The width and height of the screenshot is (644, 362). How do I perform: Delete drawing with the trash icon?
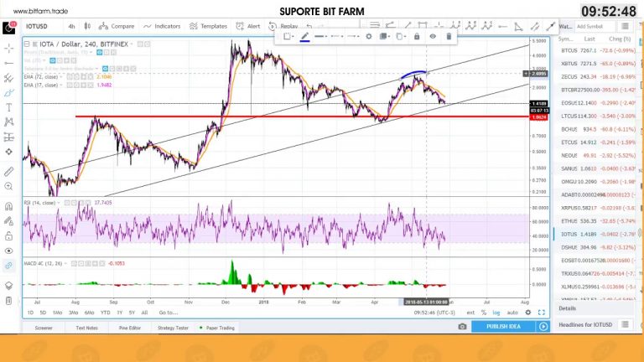pos(449,37)
